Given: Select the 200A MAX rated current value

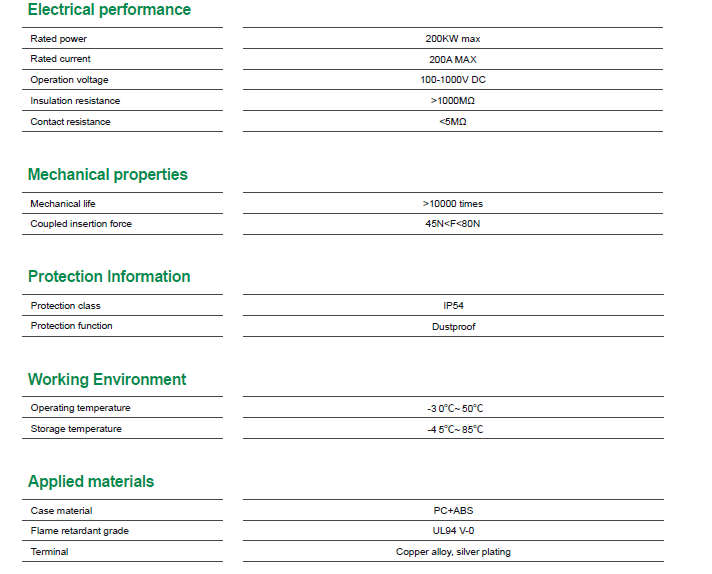Looking at the screenshot, I should pos(453,59).
